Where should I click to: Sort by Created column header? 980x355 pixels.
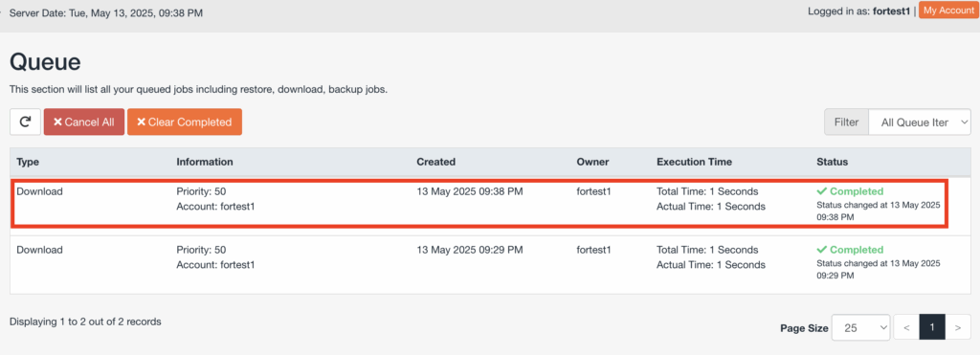click(435, 162)
